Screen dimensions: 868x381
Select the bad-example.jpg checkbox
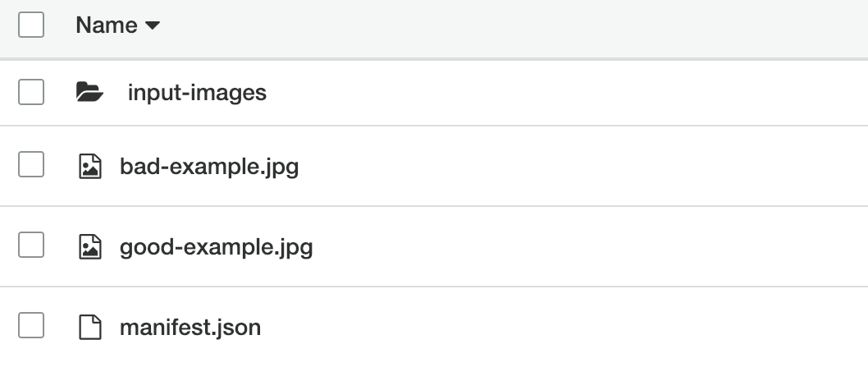click(x=31, y=167)
